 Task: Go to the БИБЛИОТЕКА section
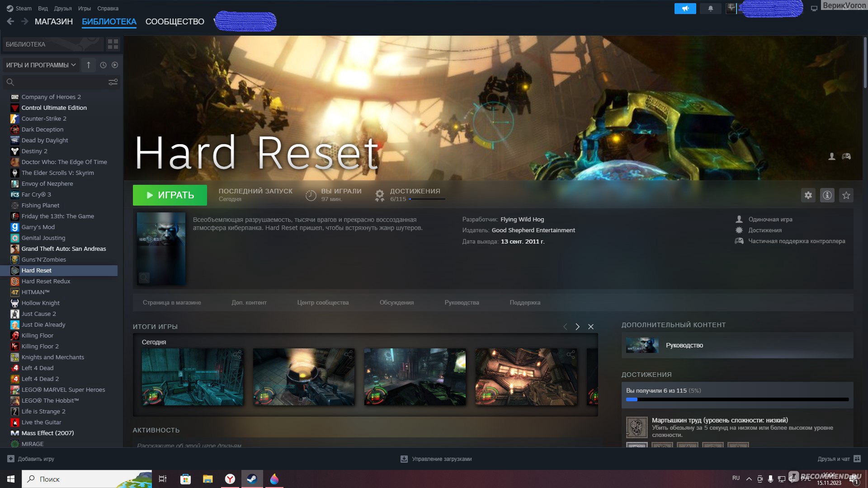(x=109, y=22)
